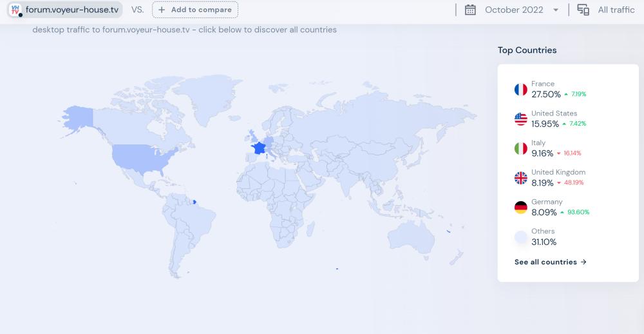The image size is (644, 334).
Task: Open the See all countries link
Action: 550,262
